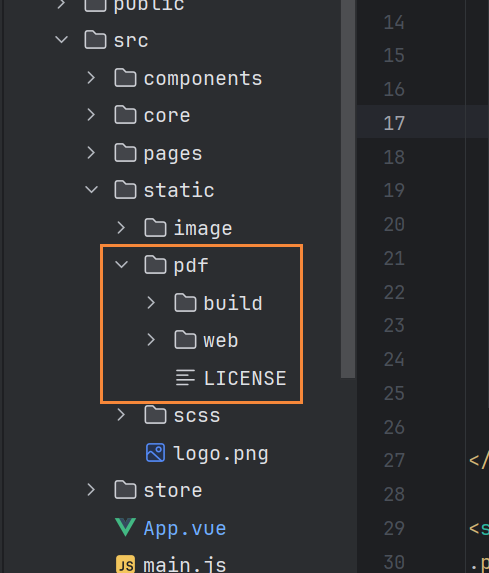This screenshot has width=489, height=573.
Task: Click the build folder icon
Action: coord(185,303)
